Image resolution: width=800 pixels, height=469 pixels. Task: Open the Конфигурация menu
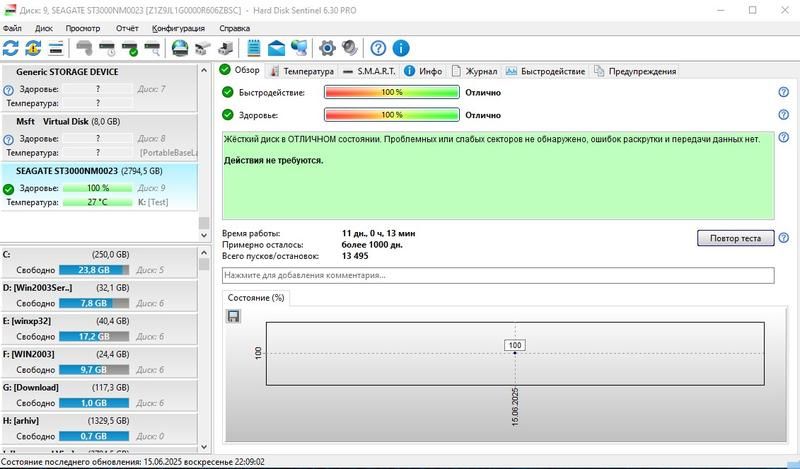point(178,28)
